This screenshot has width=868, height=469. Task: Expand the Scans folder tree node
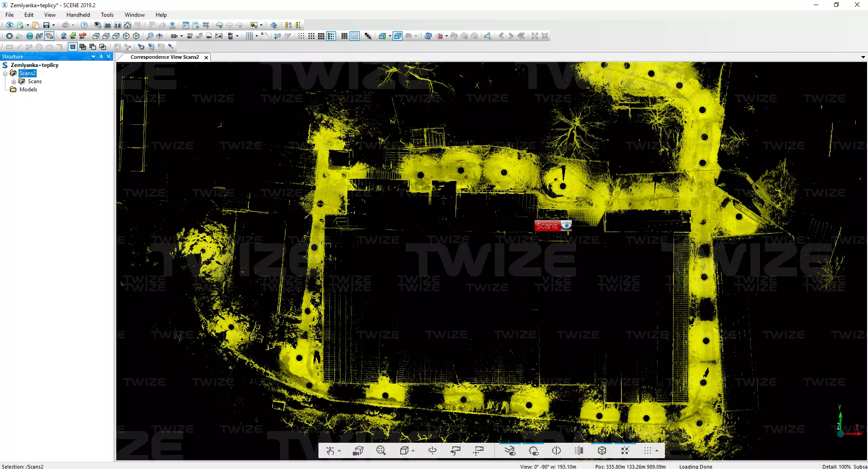click(14, 82)
